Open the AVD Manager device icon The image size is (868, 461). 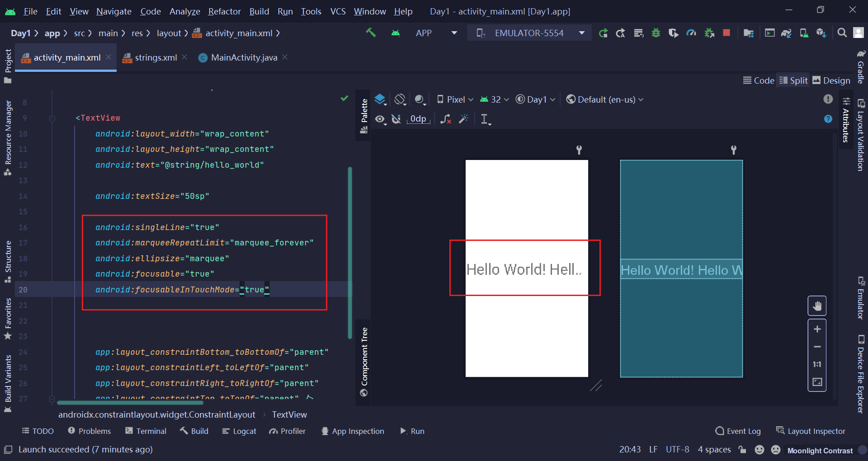tap(804, 33)
